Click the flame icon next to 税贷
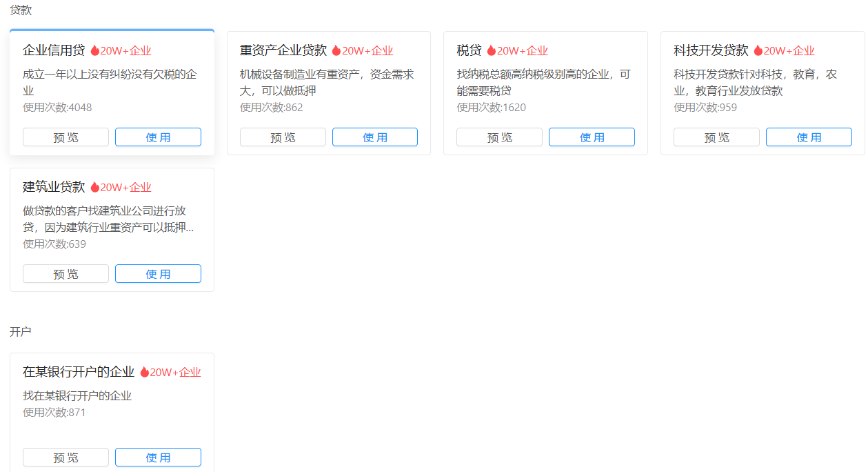This screenshot has height=472, width=868. [x=492, y=50]
